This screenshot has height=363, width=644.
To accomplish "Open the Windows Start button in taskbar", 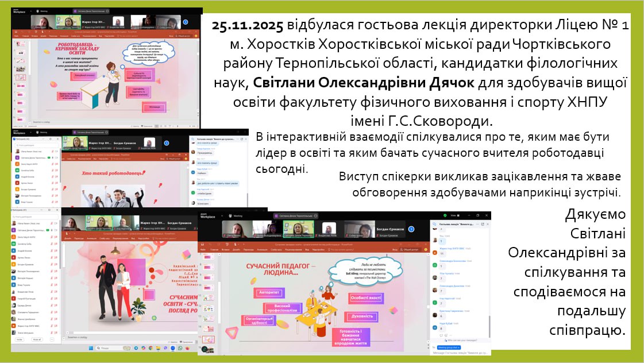I will point(90,348).
